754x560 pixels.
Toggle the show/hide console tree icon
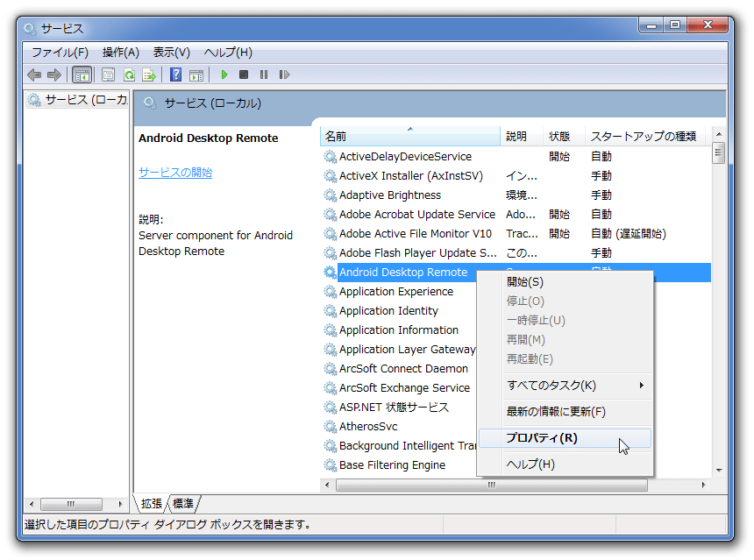click(x=82, y=75)
